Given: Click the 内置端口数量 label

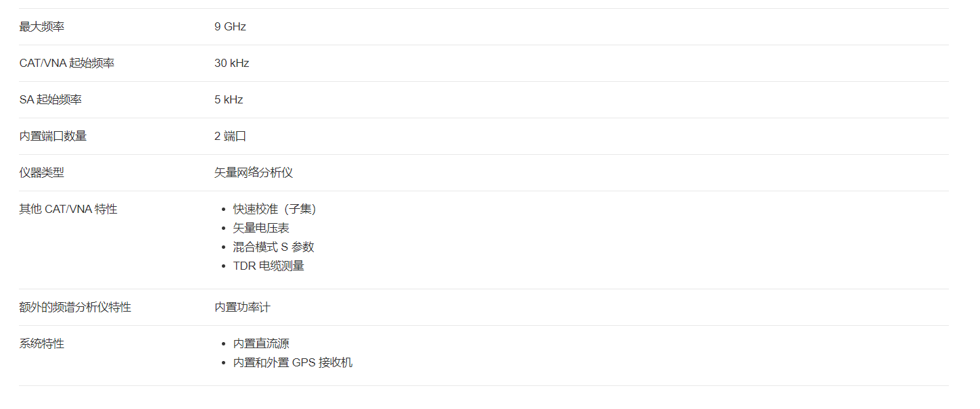Looking at the screenshot, I should [x=53, y=137].
